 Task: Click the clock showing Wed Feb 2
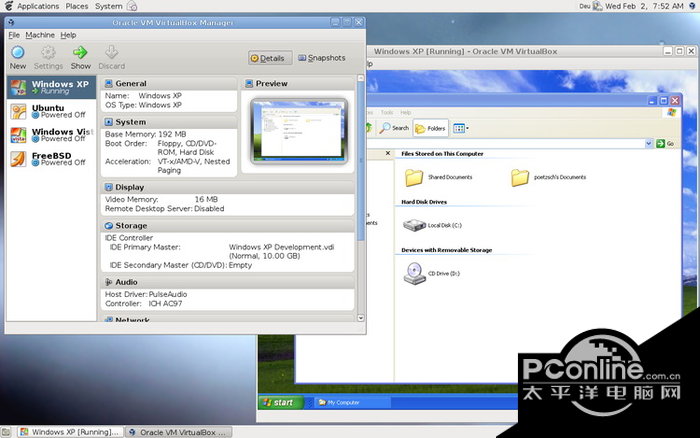point(644,6)
